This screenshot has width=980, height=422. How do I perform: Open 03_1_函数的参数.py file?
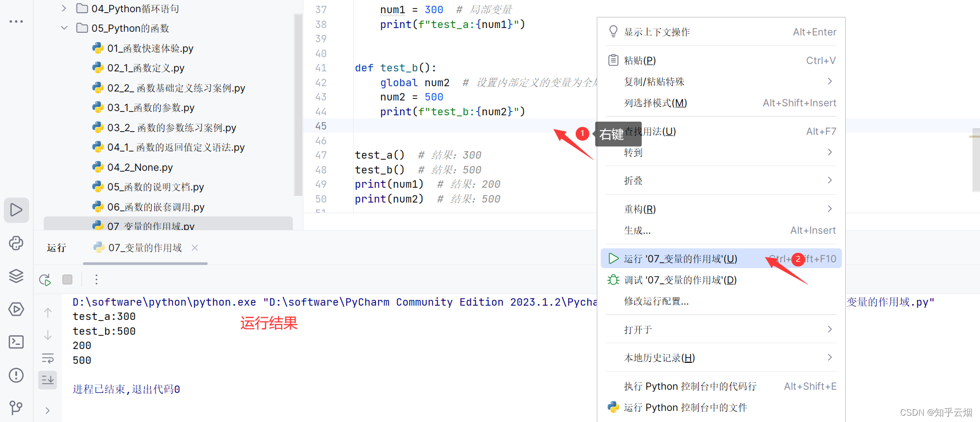(x=151, y=107)
